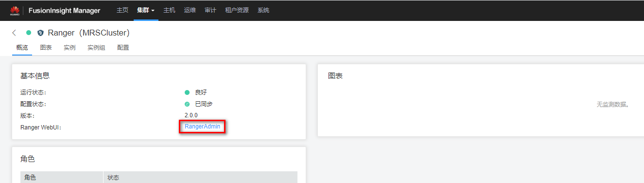Click the Ranger WebUI label

(x=41, y=127)
